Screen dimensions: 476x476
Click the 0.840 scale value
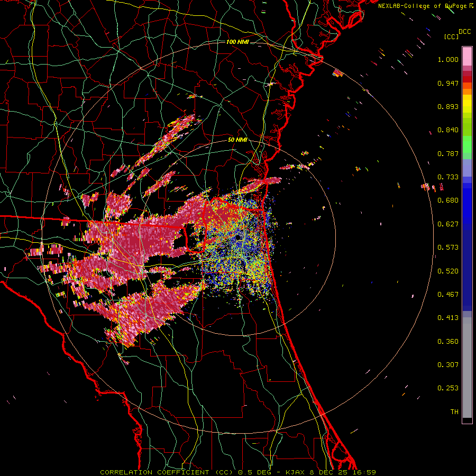[448, 130]
